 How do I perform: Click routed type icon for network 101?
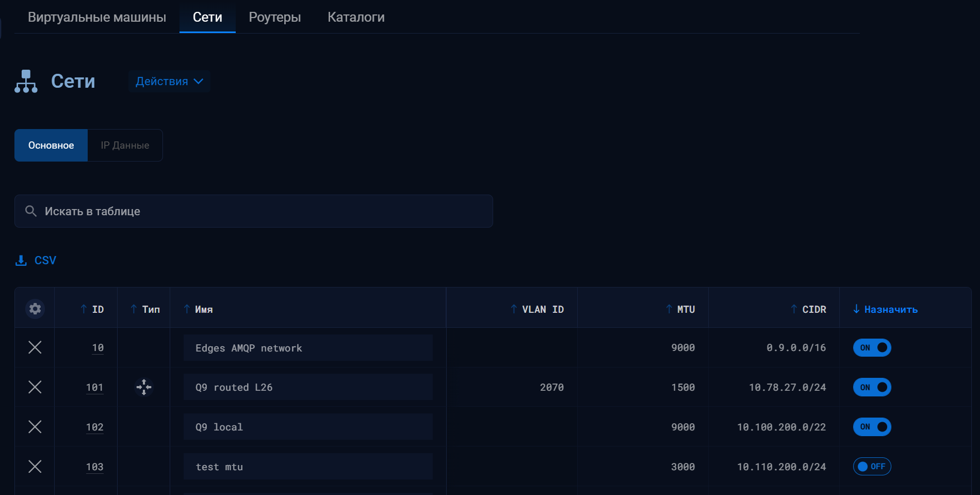[x=144, y=387]
